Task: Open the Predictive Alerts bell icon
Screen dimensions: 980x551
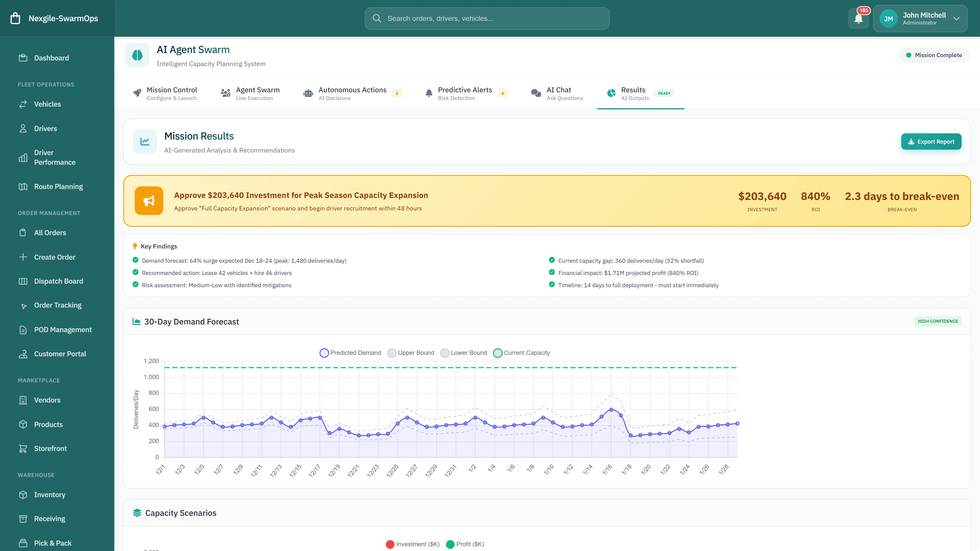Action: 428,92
